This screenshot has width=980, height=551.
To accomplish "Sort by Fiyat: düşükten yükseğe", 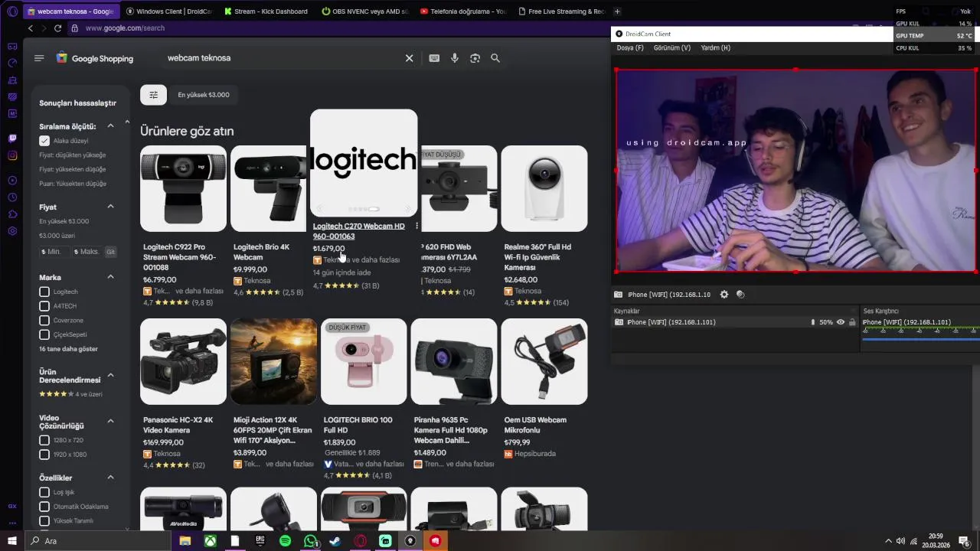I will pos(73,155).
